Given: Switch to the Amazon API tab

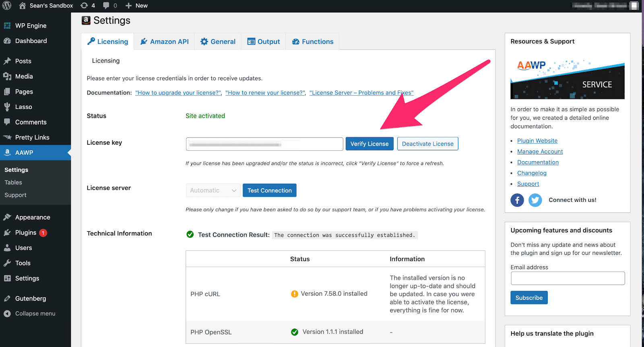Looking at the screenshot, I should (x=164, y=41).
